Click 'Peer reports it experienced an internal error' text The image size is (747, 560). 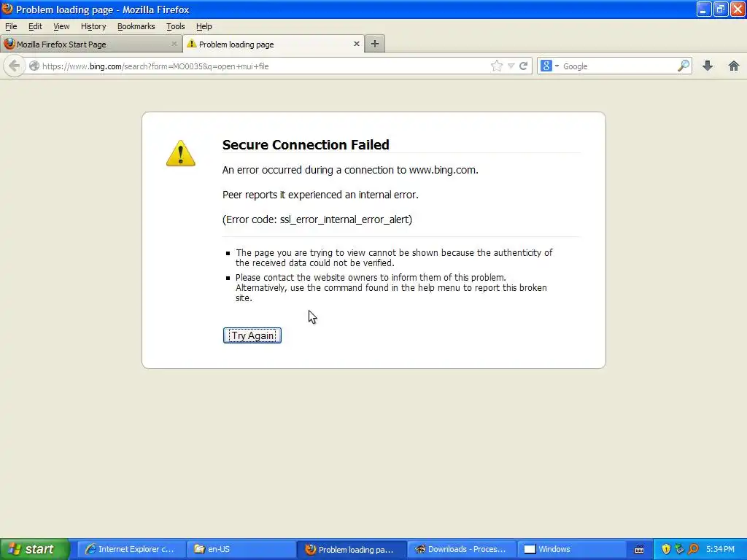(320, 195)
